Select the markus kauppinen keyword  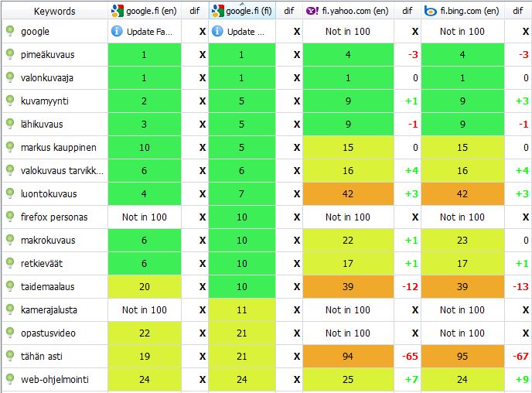(x=59, y=148)
